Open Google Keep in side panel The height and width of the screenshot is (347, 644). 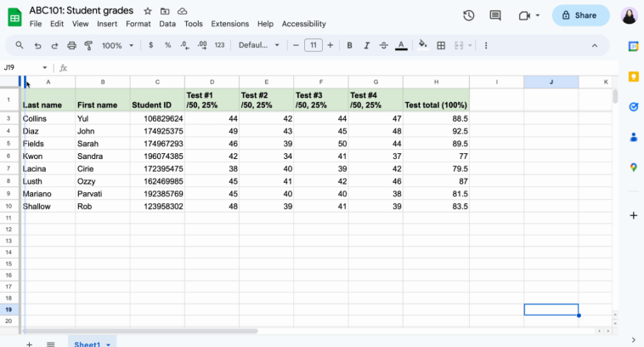click(x=633, y=77)
